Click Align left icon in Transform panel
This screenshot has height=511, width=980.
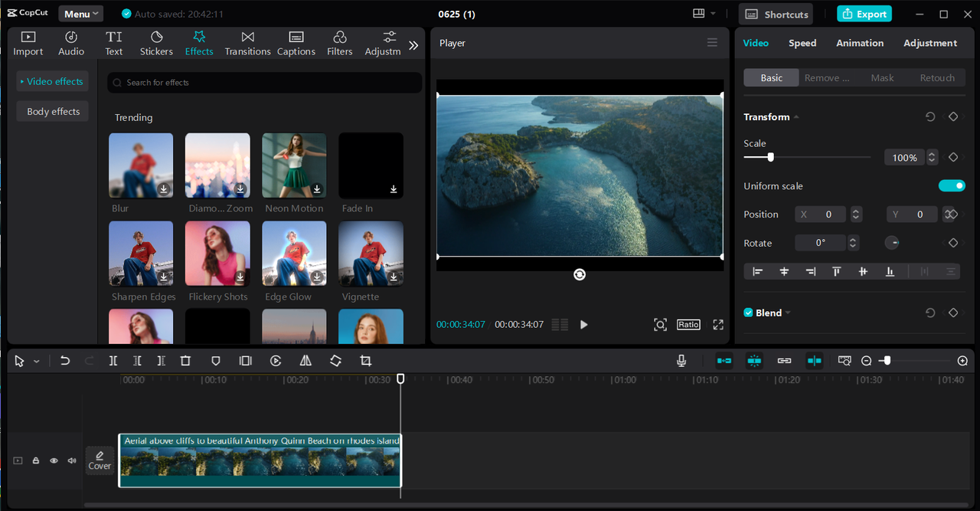click(x=758, y=271)
